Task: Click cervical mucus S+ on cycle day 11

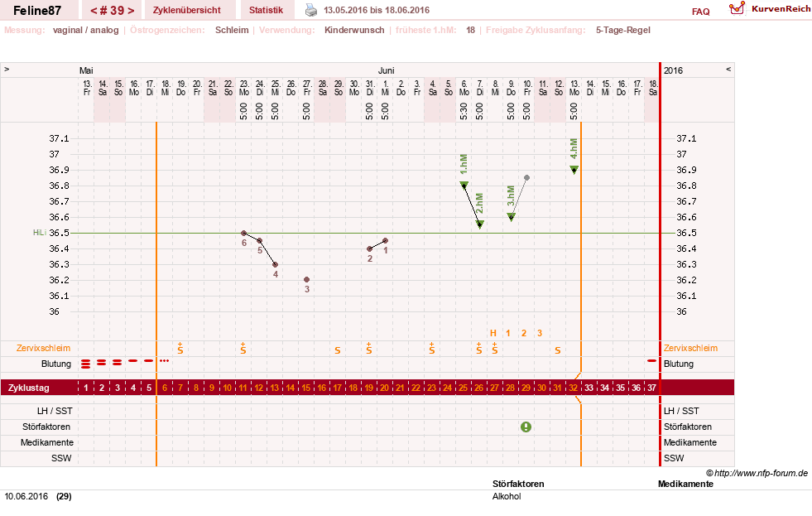Action: 243,348
